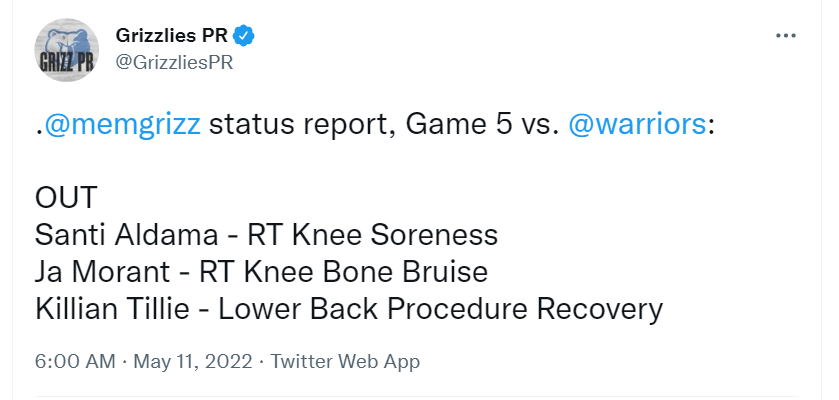Click the words status report
The width and height of the screenshot is (839, 400).
pos(302,126)
